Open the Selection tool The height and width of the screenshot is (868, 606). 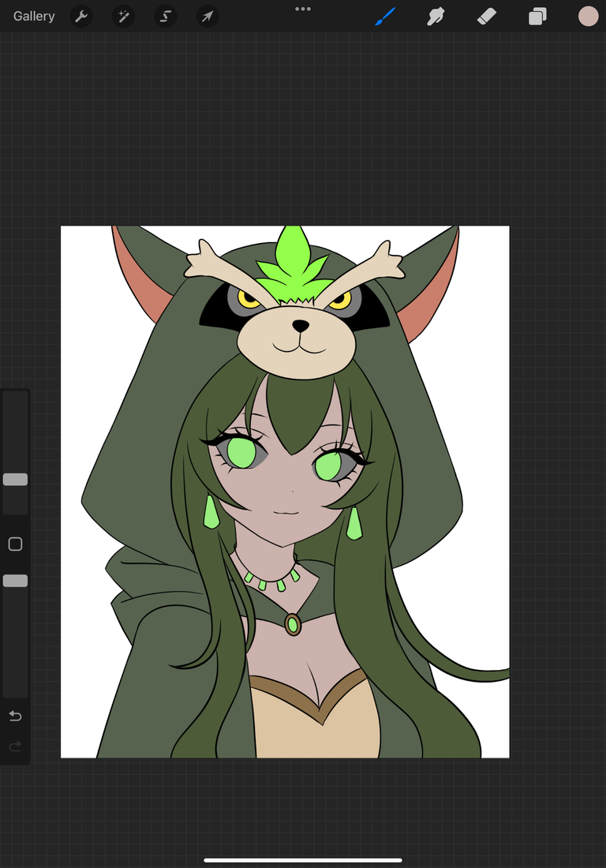click(166, 17)
